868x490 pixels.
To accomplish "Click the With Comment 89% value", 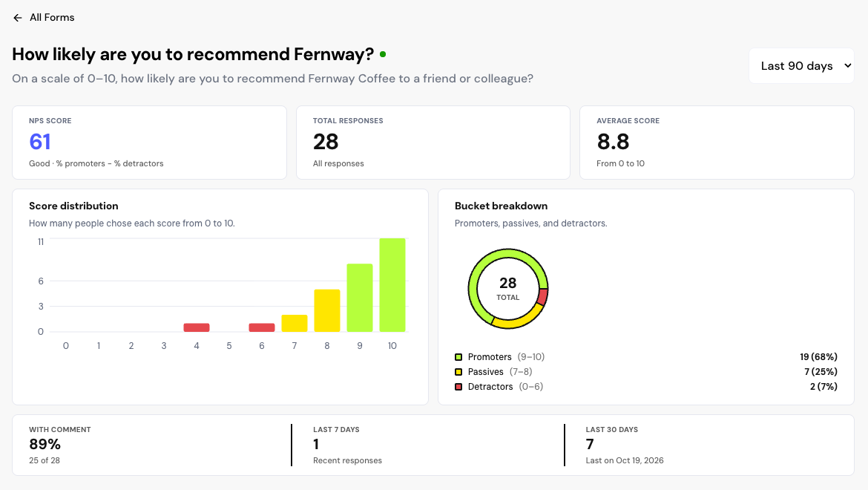I will [45, 444].
